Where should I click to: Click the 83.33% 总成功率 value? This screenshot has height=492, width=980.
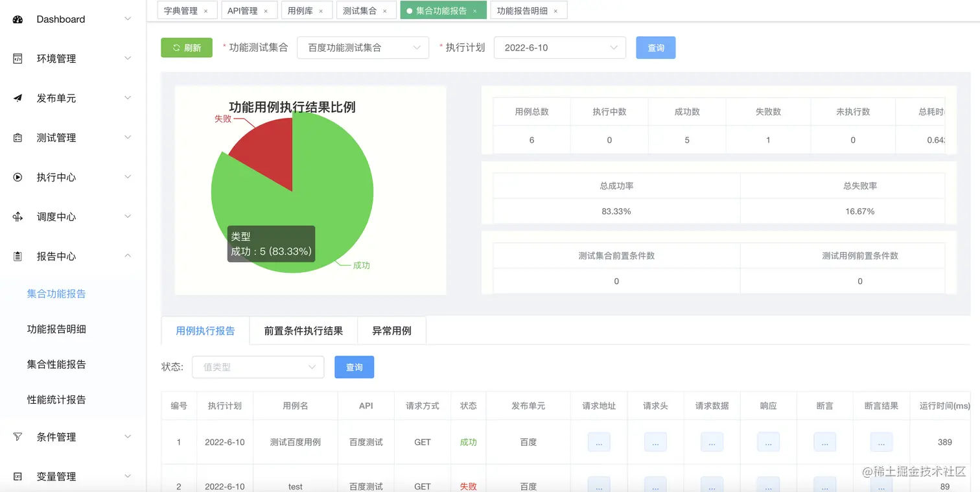[x=616, y=211]
